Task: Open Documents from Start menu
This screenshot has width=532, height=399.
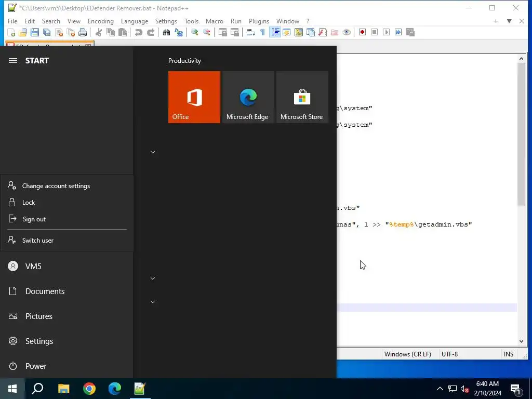Action: [x=67, y=291]
